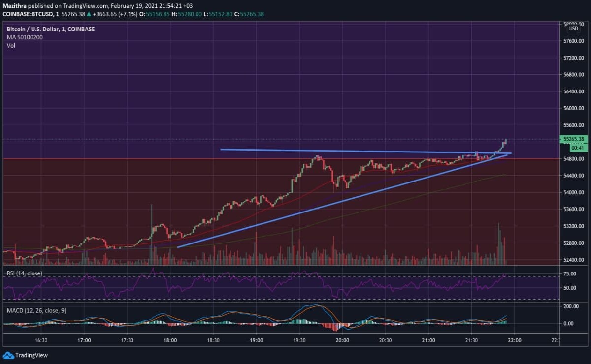Viewport: 591px width, 364px height.
Task: Click the 53600.00 price axis label
Action: click(x=575, y=209)
